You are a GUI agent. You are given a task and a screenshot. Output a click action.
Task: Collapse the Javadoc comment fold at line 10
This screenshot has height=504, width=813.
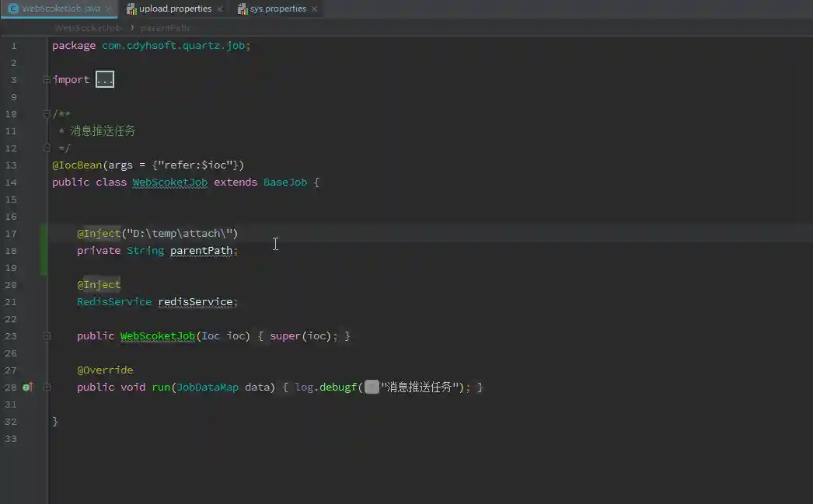pos(46,113)
